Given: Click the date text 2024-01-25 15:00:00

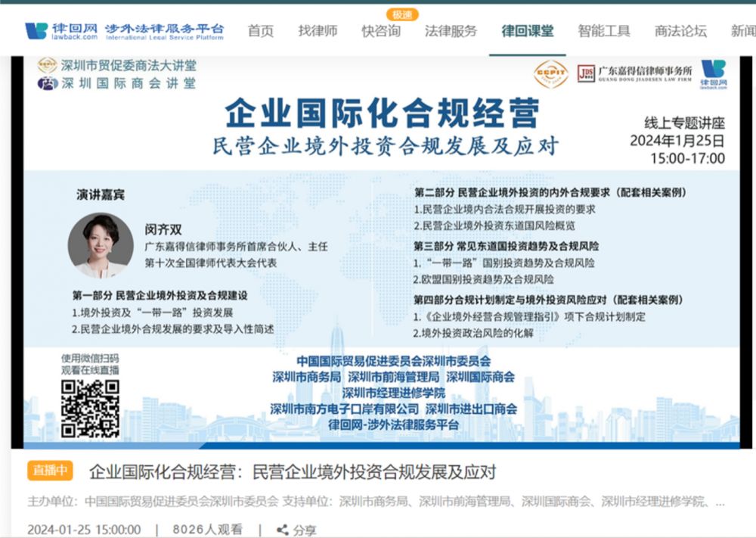Looking at the screenshot, I should [84, 530].
